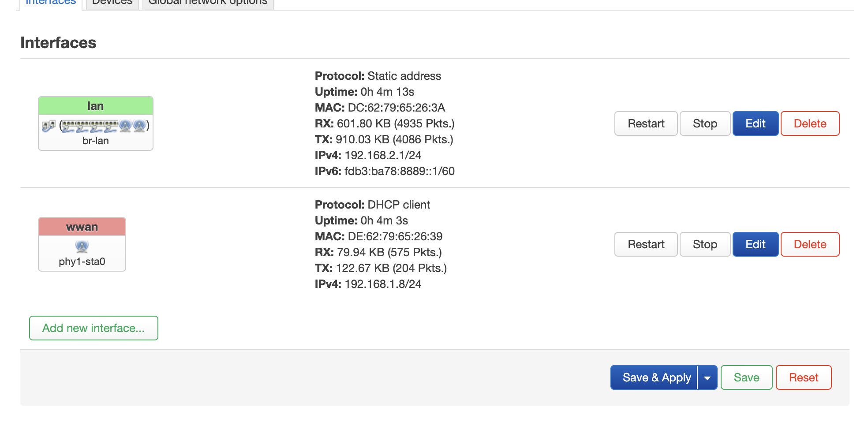The width and height of the screenshot is (868, 433).
Task: Restart the wwan interface
Action: [x=646, y=244]
